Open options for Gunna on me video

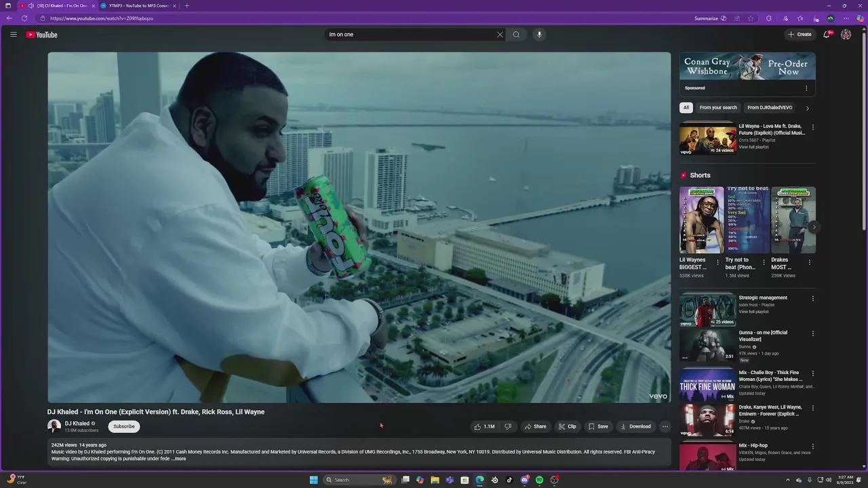(813, 333)
